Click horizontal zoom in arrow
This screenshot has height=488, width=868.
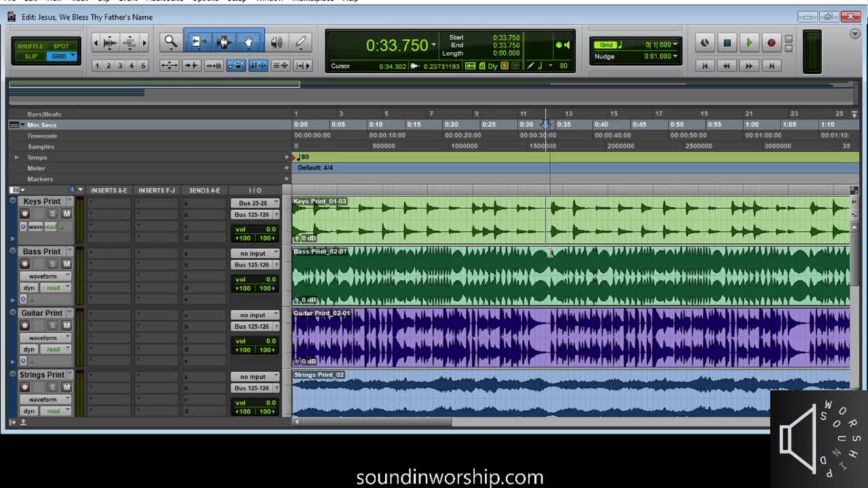tap(144, 43)
